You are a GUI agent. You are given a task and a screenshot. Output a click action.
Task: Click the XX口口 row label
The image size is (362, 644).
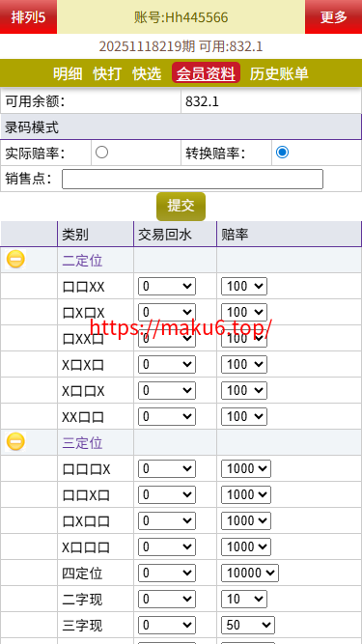[83, 417]
